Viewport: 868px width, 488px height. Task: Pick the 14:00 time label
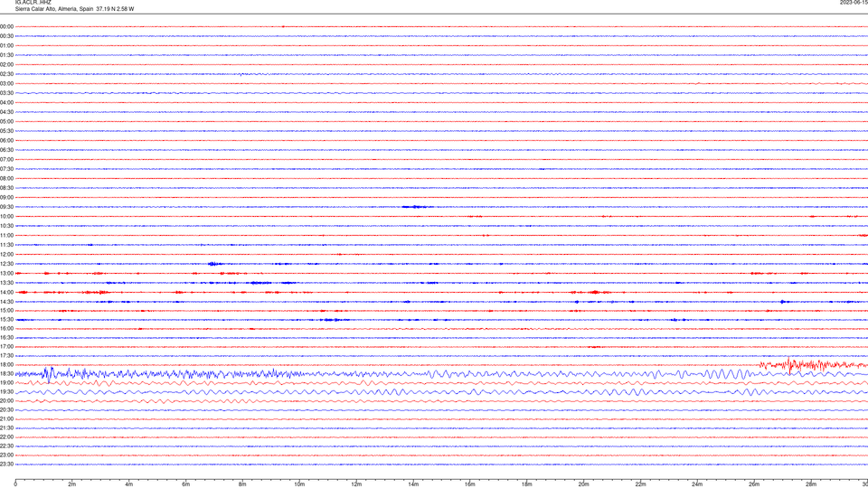coord(6,292)
